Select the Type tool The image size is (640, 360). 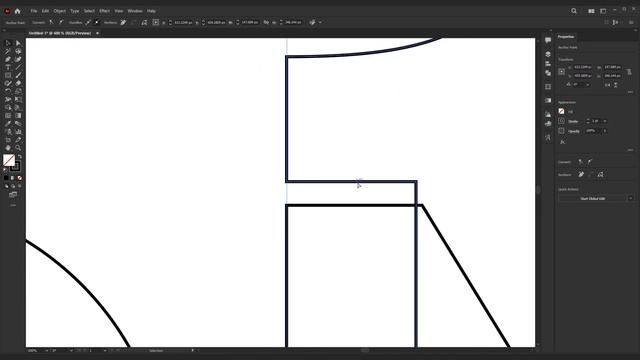tap(8, 67)
